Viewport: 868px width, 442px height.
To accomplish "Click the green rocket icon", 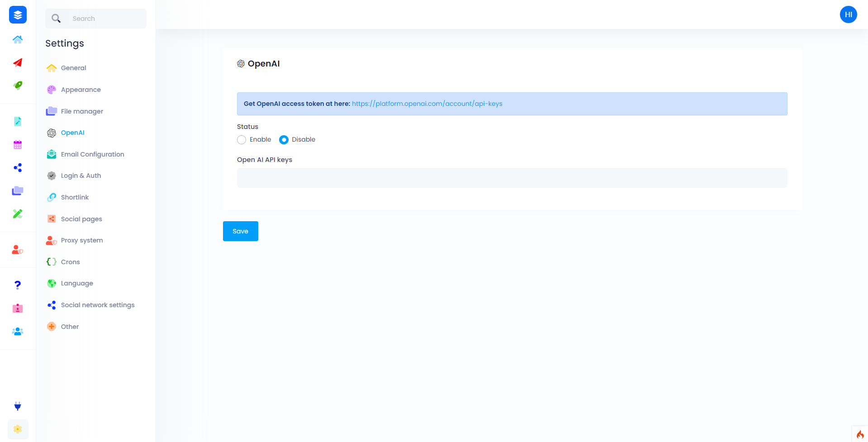I will pyautogui.click(x=18, y=86).
